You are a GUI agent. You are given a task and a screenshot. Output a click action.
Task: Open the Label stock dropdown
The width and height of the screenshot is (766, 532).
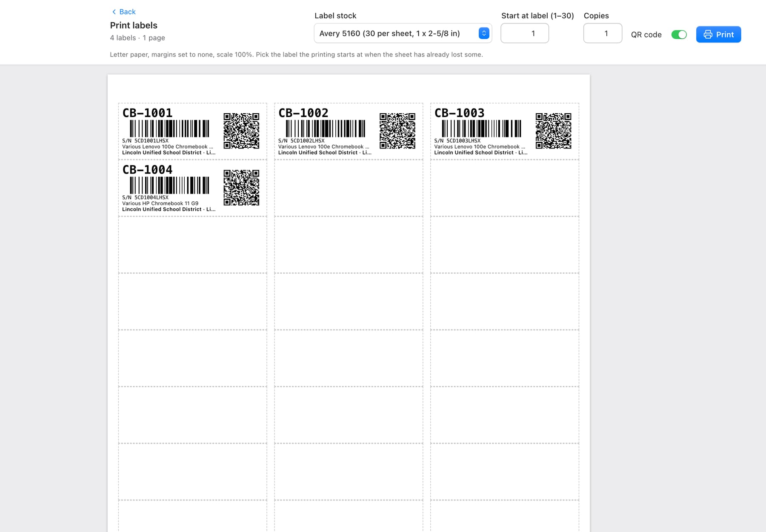[403, 33]
